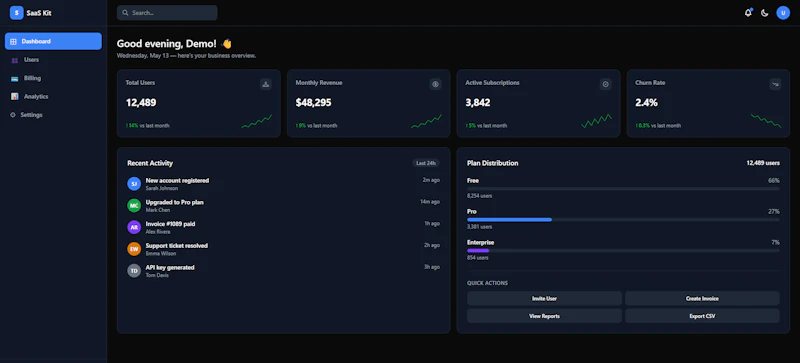This screenshot has width=800, height=363.
Task: Click Mark Chen's MC avatar
Action: (x=134, y=205)
